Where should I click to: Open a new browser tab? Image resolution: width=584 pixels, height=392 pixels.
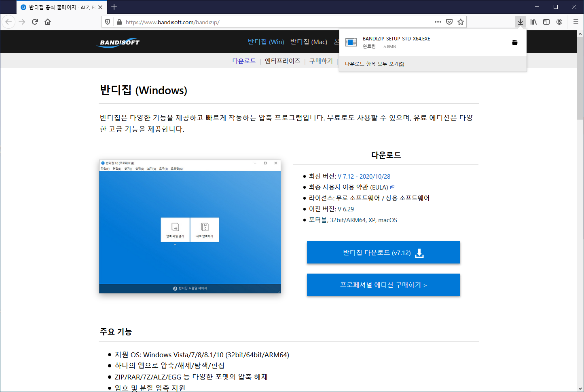tap(114, 7)
